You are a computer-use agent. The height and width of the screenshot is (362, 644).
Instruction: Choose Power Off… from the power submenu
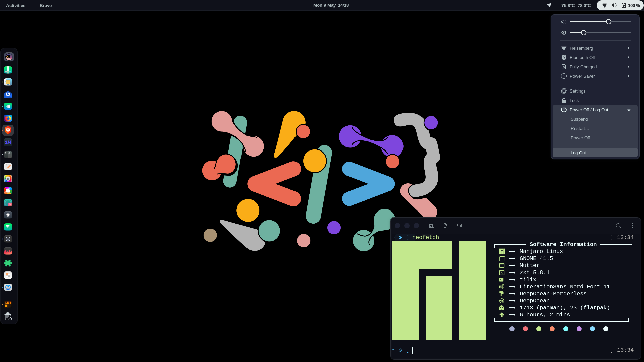click(595, 138)
